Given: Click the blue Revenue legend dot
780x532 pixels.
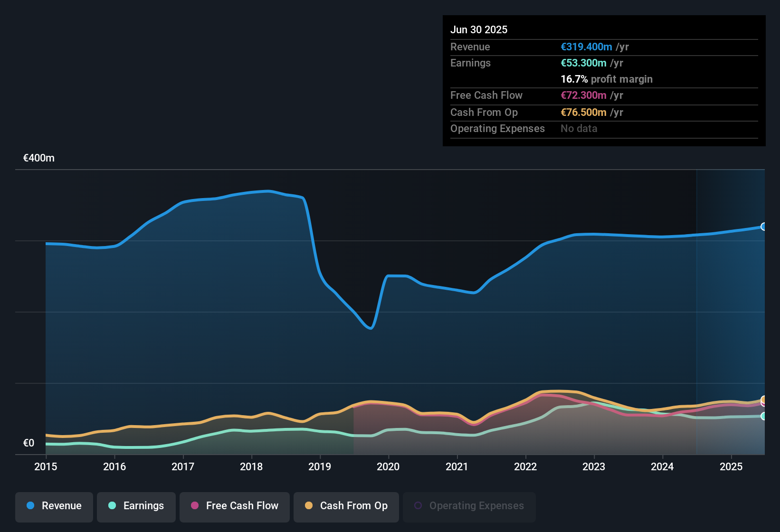Looking at the screenshot, I should pos(30,506).
